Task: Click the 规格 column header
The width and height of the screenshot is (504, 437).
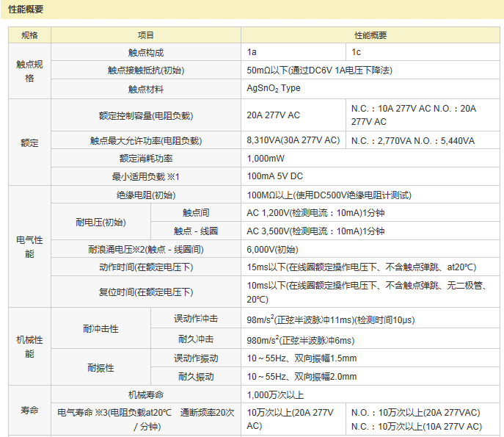Action: point(29,35)
